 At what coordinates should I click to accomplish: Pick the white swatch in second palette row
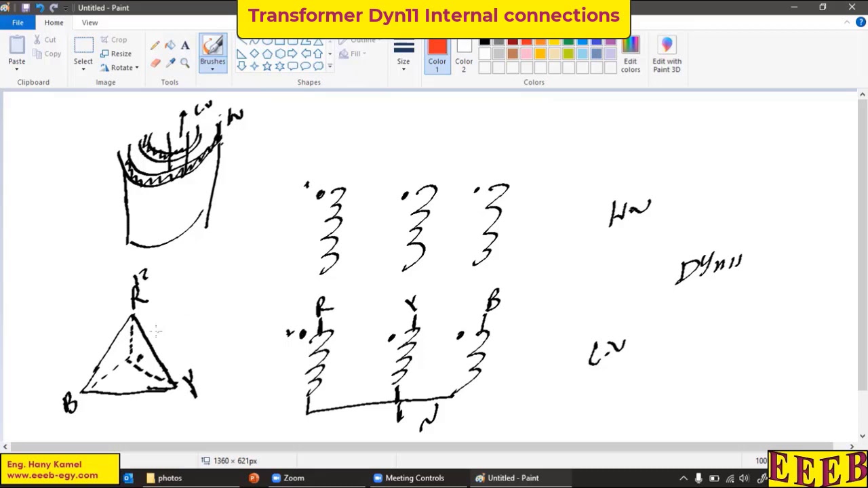coord(485,55)
